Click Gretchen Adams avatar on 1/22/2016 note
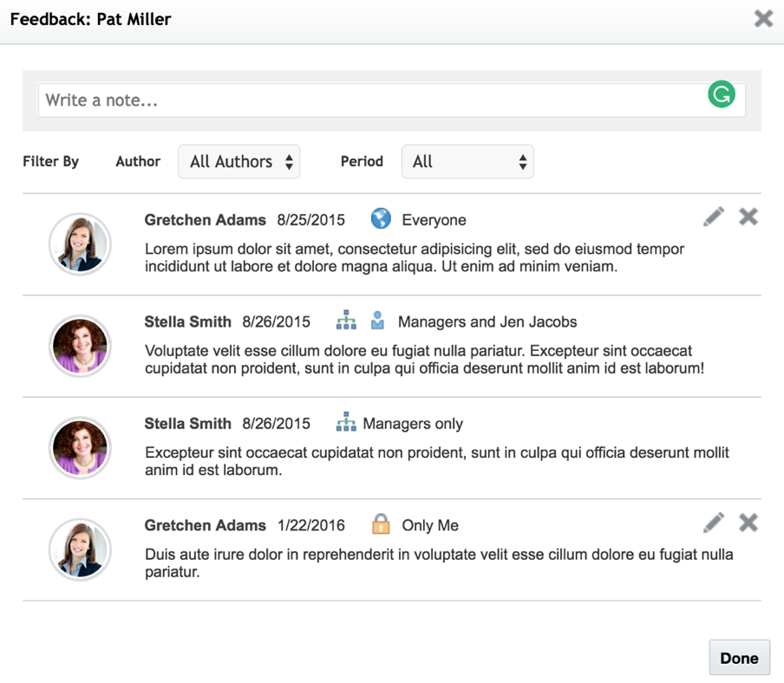This screenshot has width=784, height=683. 80,550
